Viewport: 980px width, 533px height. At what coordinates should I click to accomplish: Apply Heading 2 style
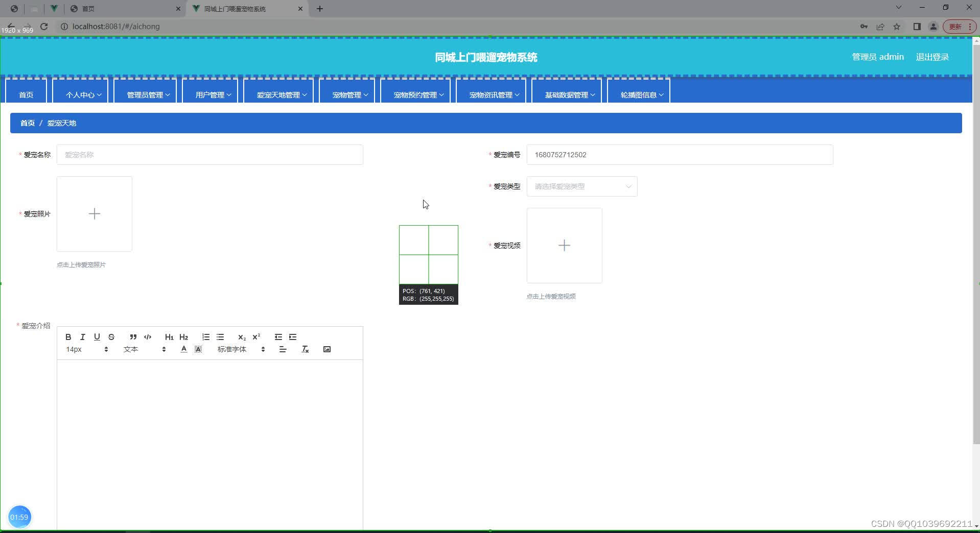tap(184, 337)
